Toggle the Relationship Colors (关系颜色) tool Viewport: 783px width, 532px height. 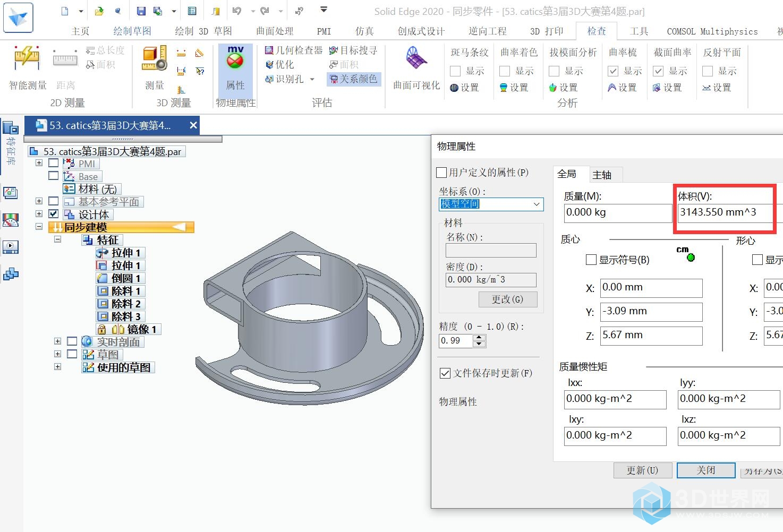tap(354, 79)
